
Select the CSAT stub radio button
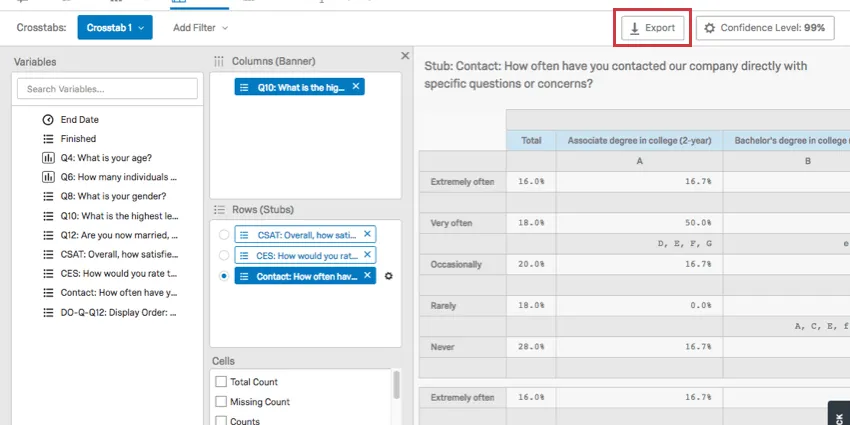(x=223, y=235)
